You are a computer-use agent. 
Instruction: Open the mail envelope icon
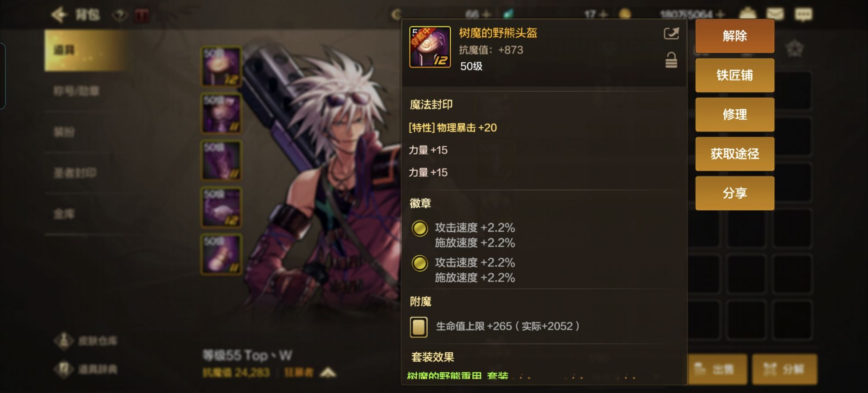[x=775, y=14]
